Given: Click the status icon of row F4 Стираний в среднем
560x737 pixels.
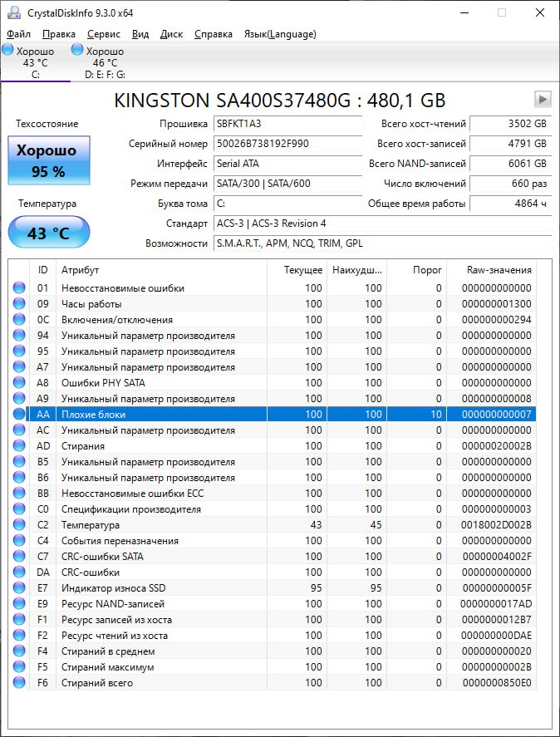Looking at the screenshot, I should (19, 651).
